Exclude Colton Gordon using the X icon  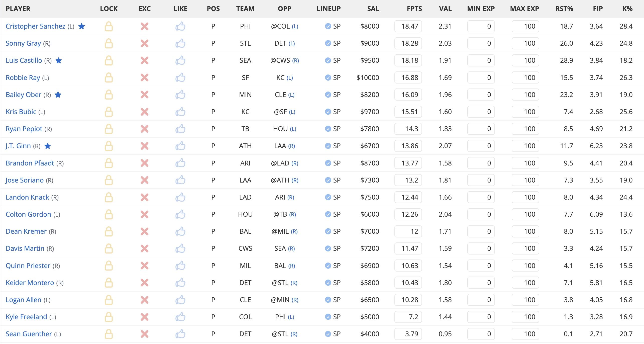tap(145, 214)
